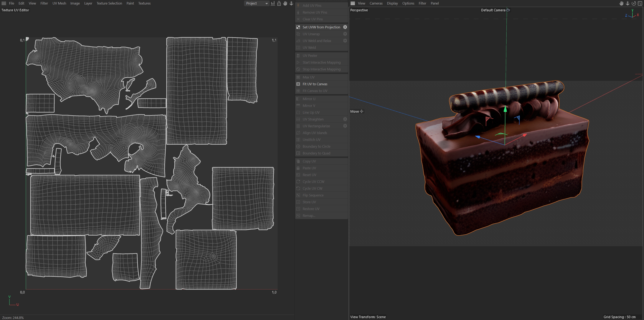Click Set UVW from Projection
Image resolution: width=644 pixels, height=320 pixels.
coord(321,27)
